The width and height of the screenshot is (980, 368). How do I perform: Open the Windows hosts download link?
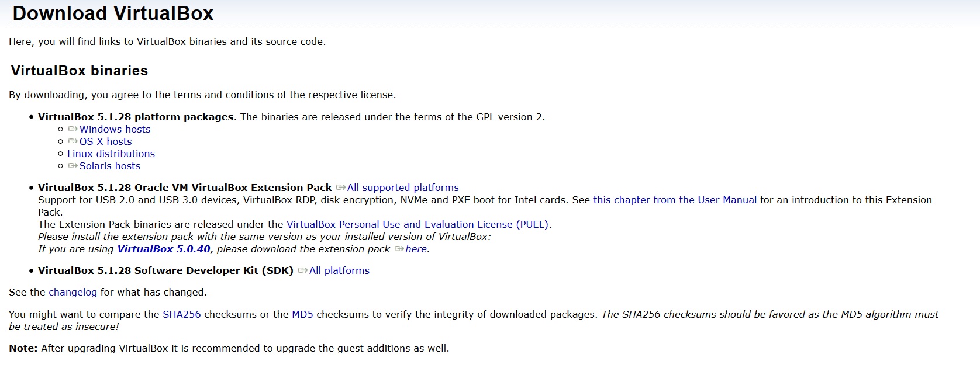115,129
